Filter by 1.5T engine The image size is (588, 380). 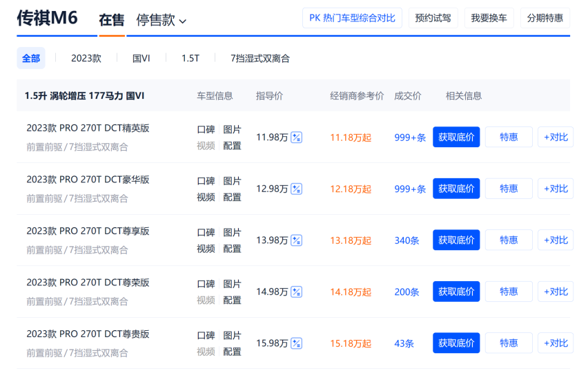click(190, 58)
